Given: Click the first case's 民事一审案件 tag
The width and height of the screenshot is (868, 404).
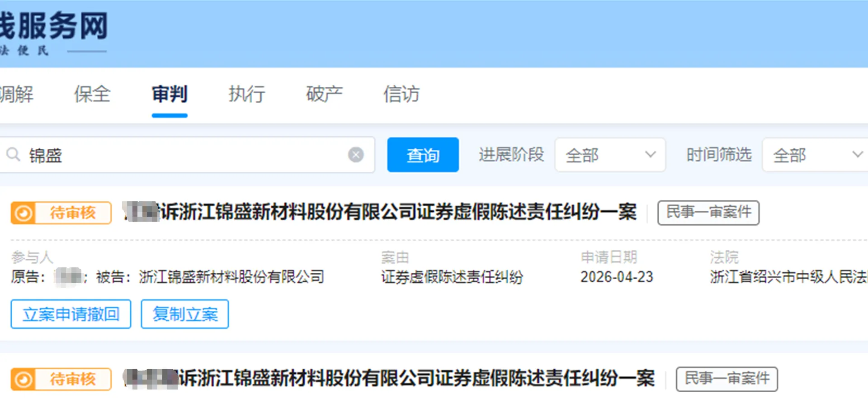Looking at the screenshot, I should (708, 213).
